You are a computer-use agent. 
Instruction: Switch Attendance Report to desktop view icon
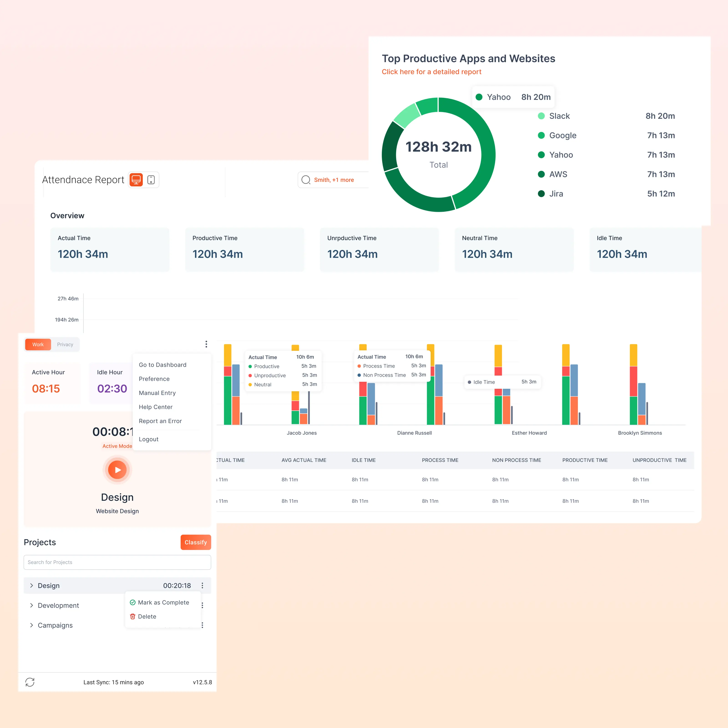136,180
